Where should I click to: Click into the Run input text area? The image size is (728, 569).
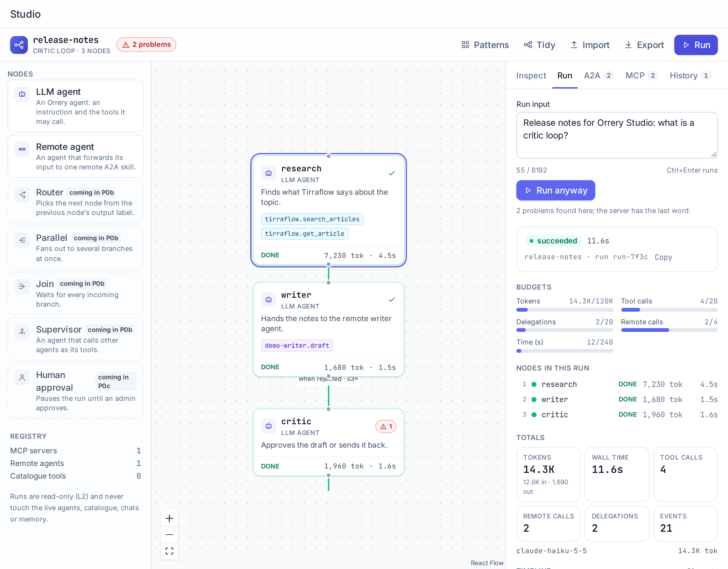pyautogui.click(x=617, y=135)
